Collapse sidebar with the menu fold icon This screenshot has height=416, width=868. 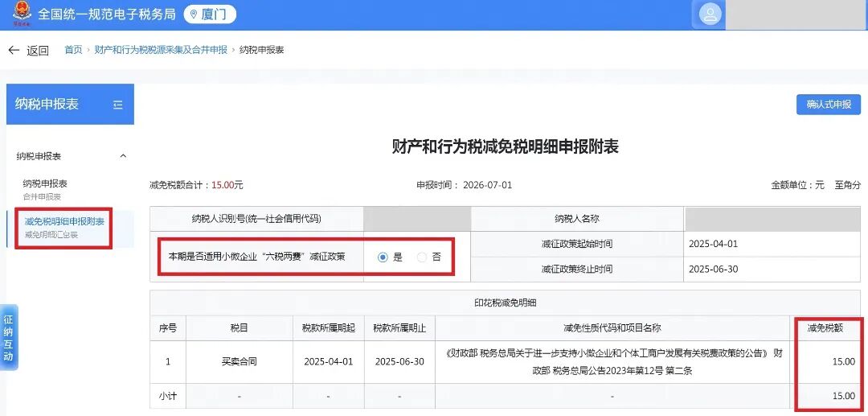(x=118, y=104)
